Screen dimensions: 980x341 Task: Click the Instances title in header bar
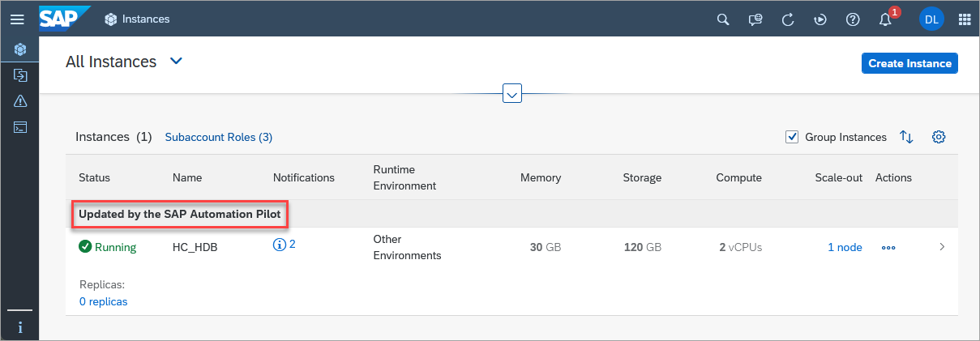tap(146, 19)
